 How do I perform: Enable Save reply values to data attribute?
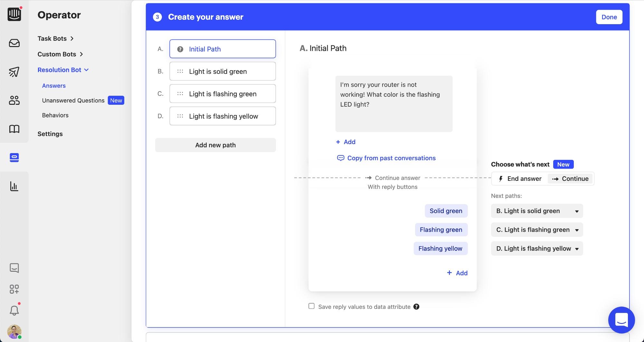(311, 306)
